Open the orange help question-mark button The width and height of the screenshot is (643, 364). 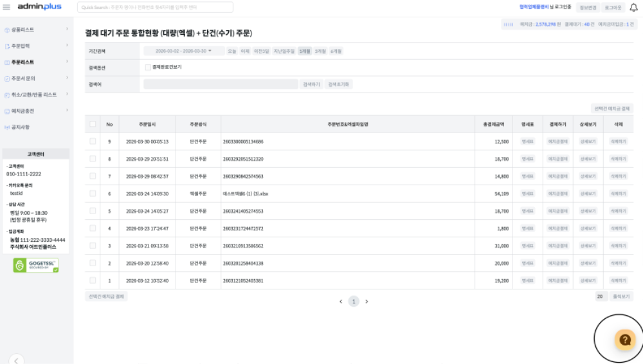[x=625, y=340]
